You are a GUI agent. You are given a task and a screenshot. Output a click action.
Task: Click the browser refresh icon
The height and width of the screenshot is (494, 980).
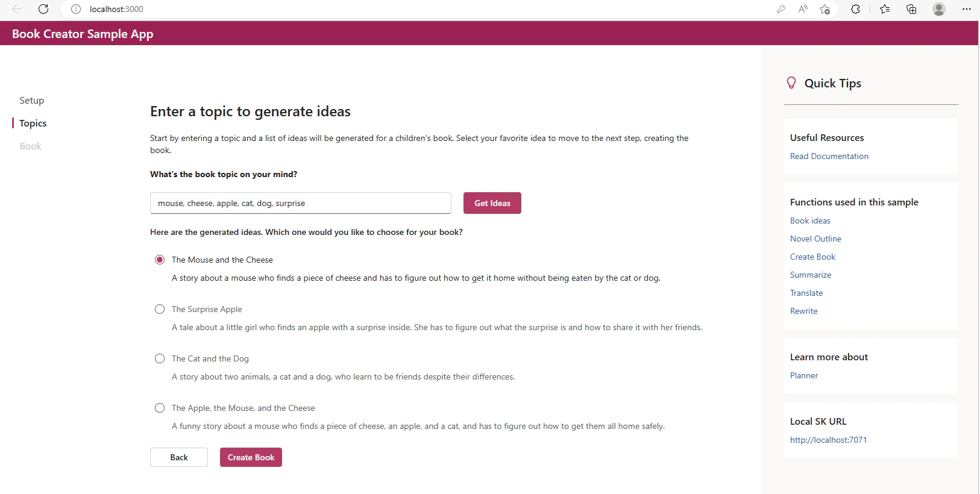coord(43,9)
